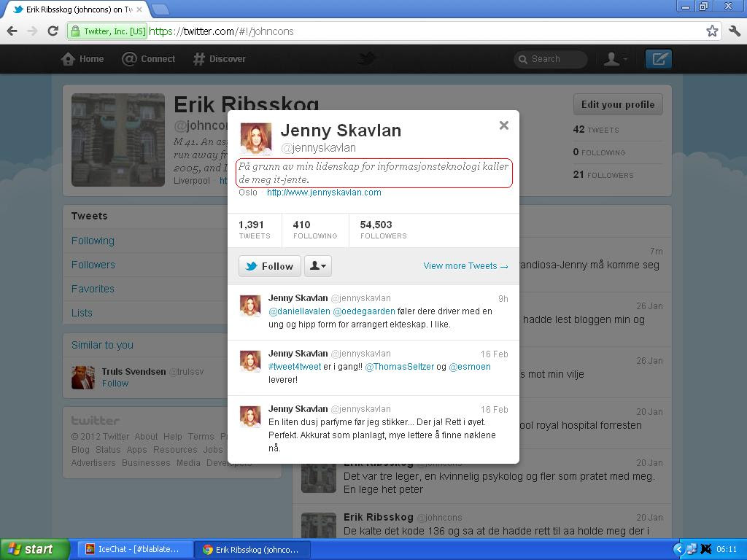The width and height of the screenshot is (747, 560).
Task: Open the @daniellavalen mention
Action: [x=299, y=311]
